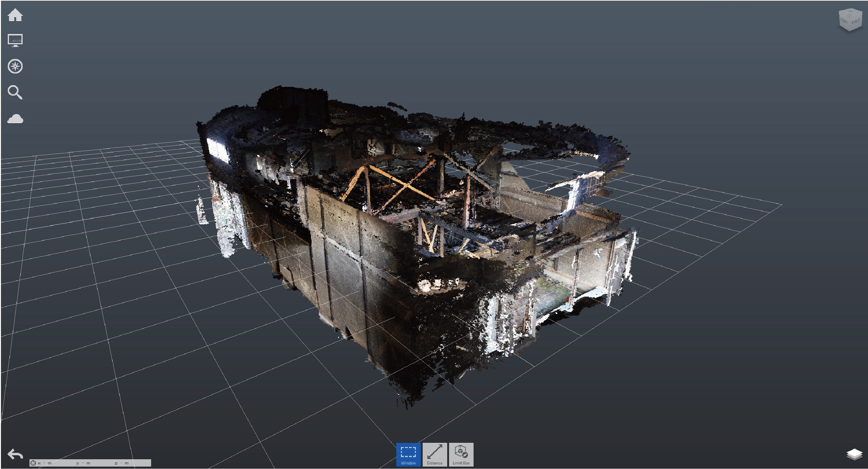Activate the Window selection tool
This screenshot has width=868, height=469.
point(408,454)
